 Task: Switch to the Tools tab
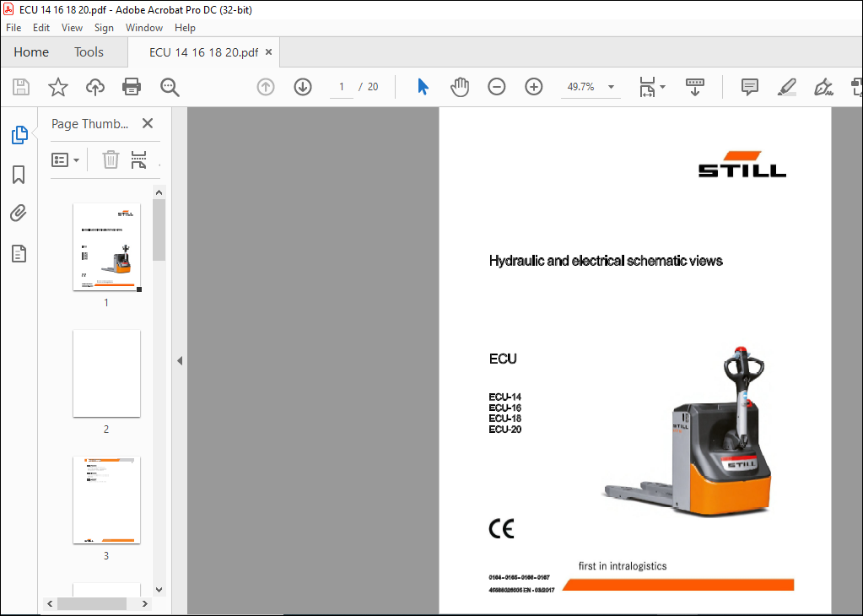pos(89,51)
